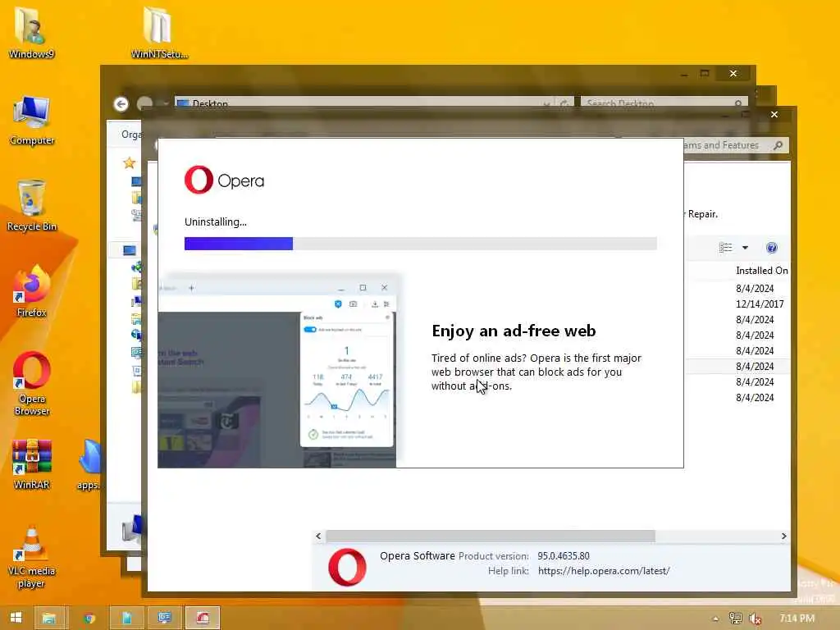Switch to the Control Panel taskbar item

(164, 618)
